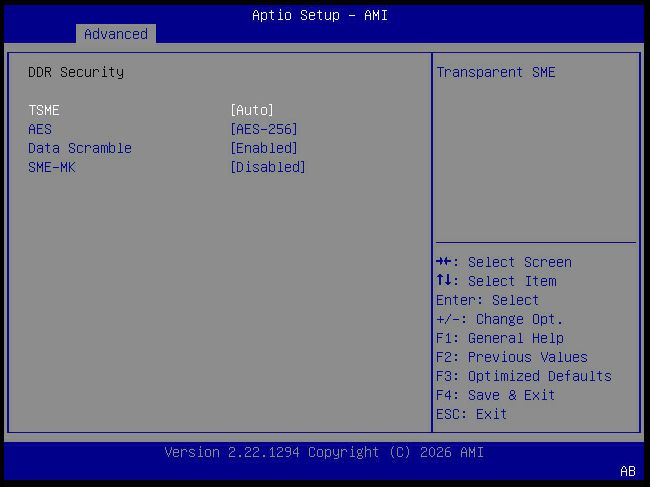The width and height of the screenshot is (650, 487).
Task: Open the TSME [Auto] option value
Action: click(252, 110)
